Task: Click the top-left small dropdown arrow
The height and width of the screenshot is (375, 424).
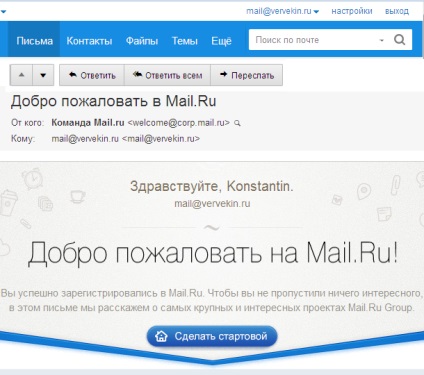Action: point(3,12)
